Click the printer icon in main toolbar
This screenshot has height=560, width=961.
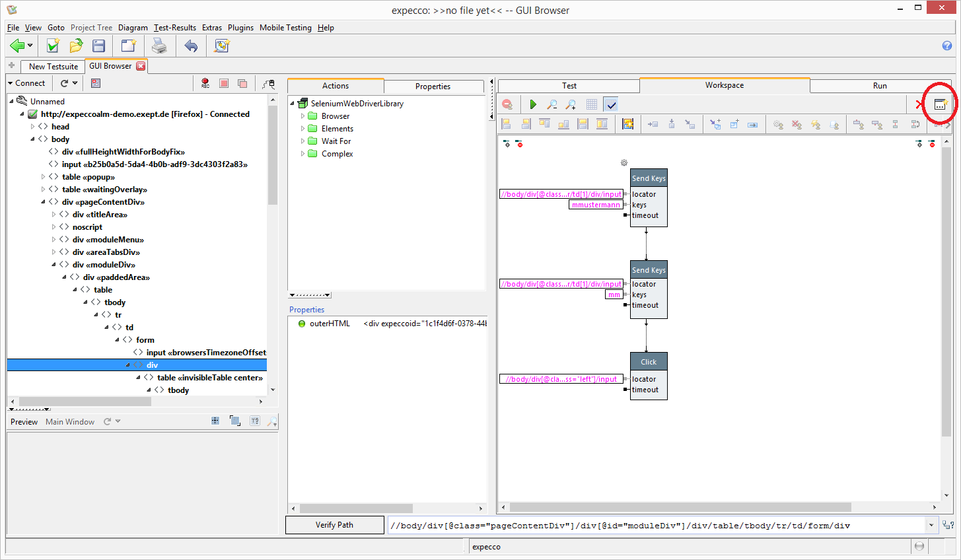(159, 46)
